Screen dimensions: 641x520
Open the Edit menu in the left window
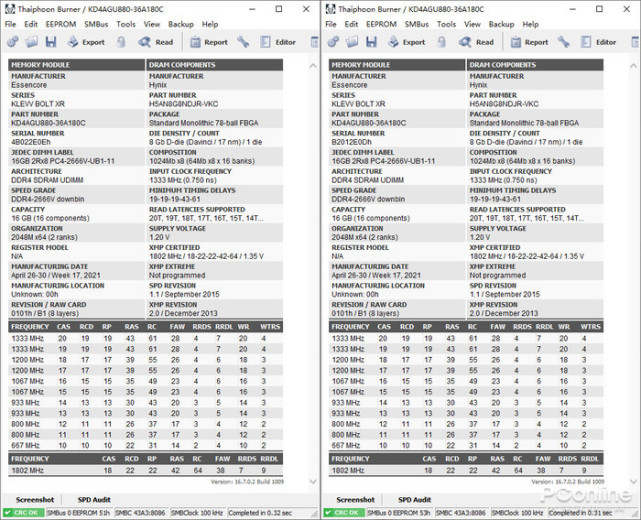coord(31,25)
